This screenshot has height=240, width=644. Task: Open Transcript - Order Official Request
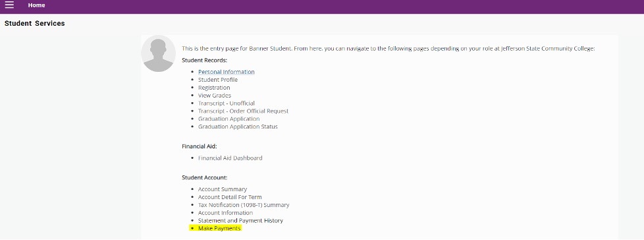(x=243, y=111)
